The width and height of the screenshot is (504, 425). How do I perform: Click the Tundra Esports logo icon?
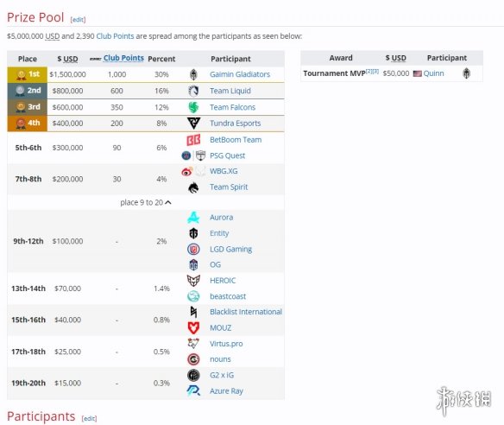tap(193, 124)
